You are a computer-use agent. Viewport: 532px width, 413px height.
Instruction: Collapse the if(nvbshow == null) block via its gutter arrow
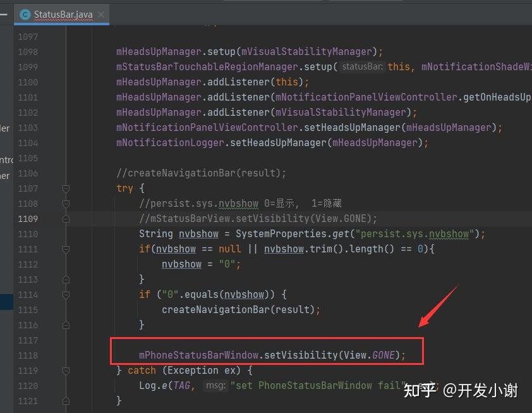[66, 249]
